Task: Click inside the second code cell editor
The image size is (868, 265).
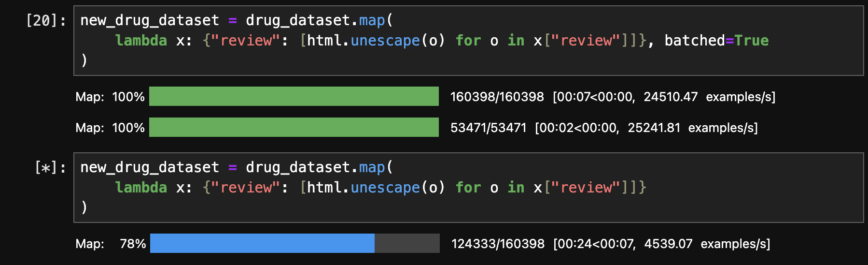Action: (468, 188)
